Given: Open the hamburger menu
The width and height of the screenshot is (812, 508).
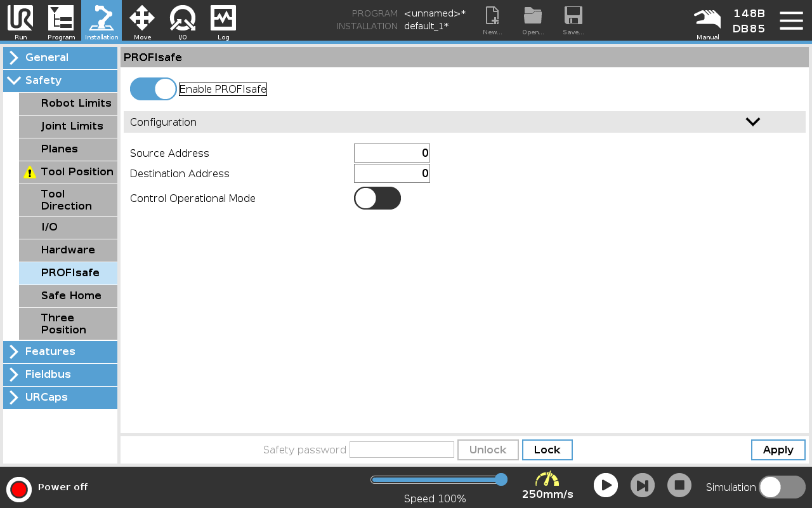Looking at the screenshot, I should pyautogui.click(x=791, y=20).
